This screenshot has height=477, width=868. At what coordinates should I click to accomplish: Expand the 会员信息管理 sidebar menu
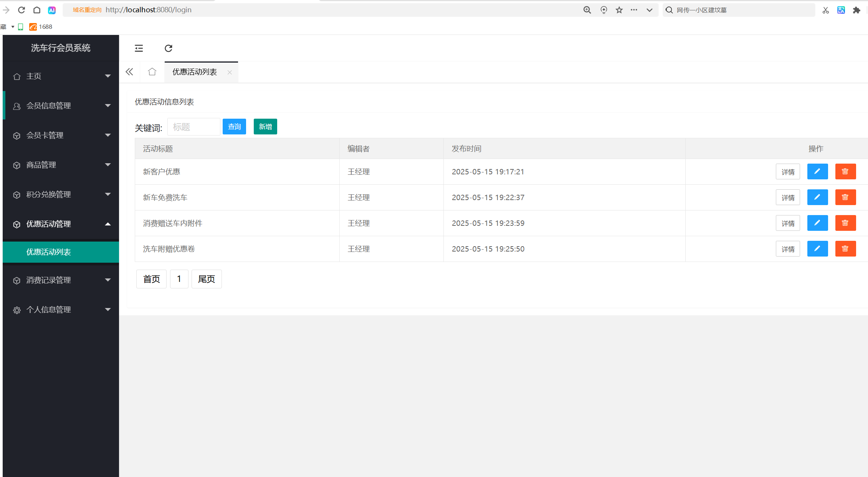click(x=61, y=106)
